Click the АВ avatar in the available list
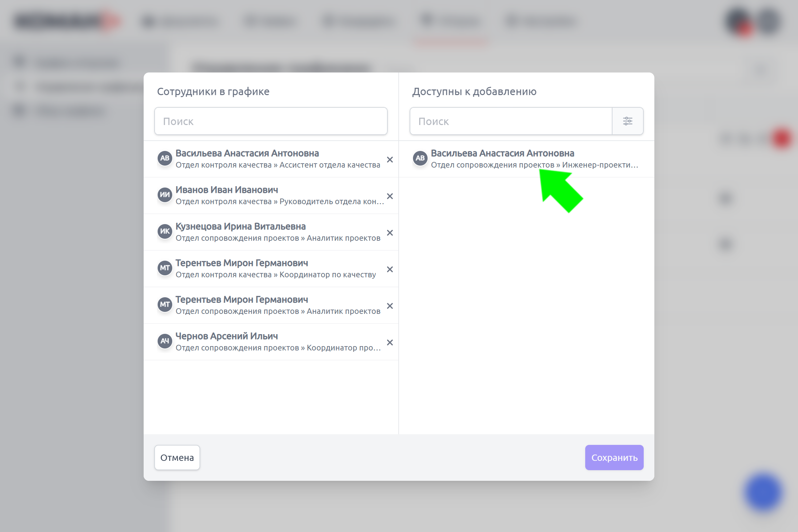798x532 pixels. (x=420, y=158)
